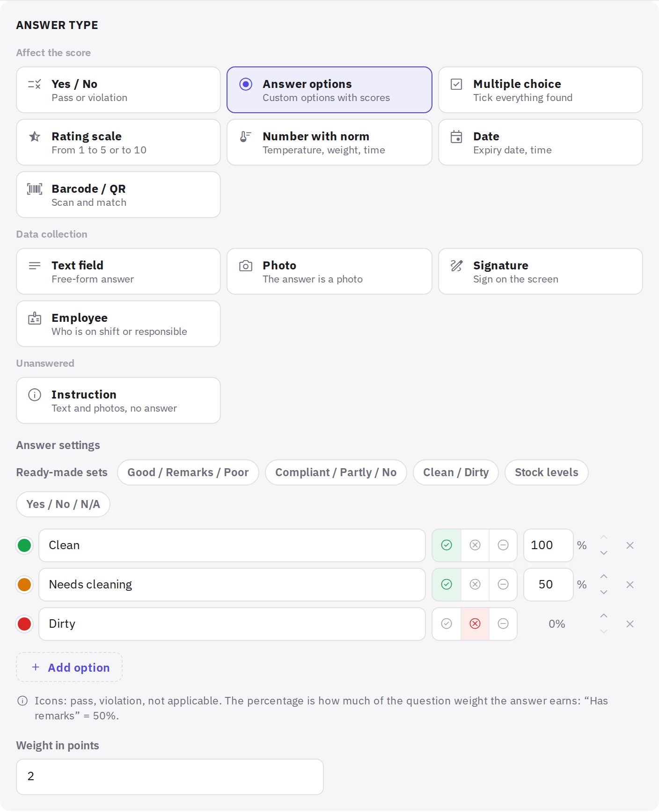Click the Instruction info icon
The height and width of the screenshot is (812, 659).
(35, 395)
